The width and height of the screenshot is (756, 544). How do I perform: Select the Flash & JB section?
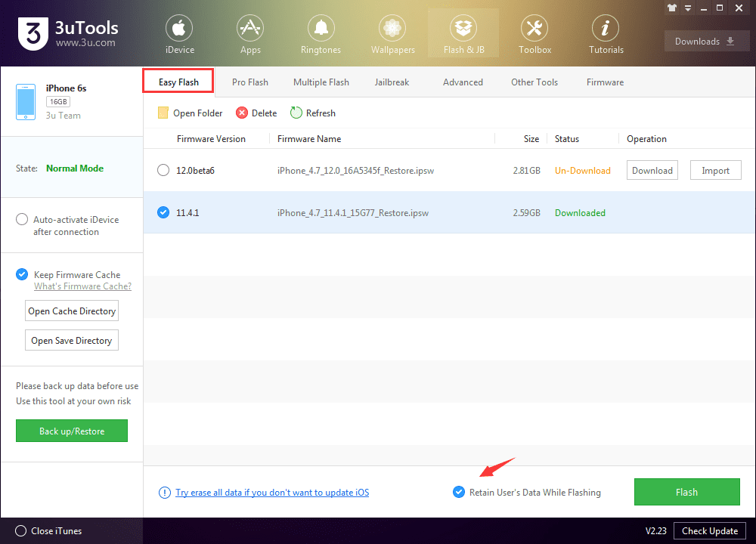[x=463, y=34]
